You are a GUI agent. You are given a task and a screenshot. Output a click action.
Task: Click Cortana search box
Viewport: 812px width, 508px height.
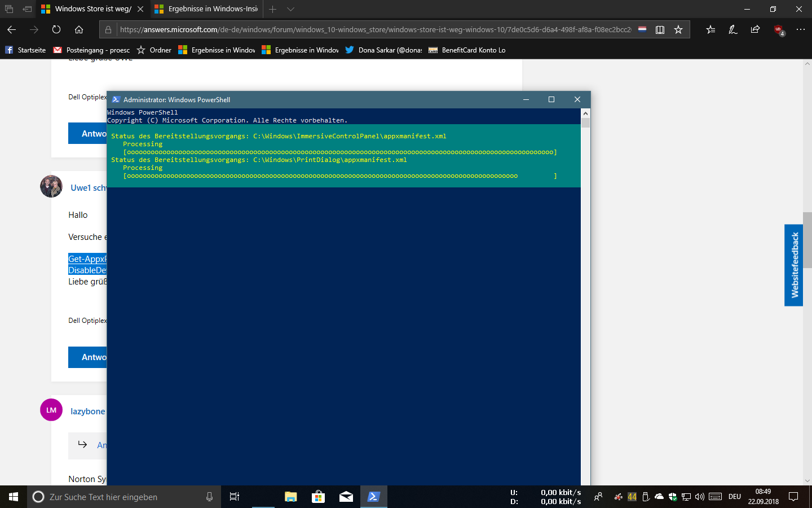coord(124,497)
